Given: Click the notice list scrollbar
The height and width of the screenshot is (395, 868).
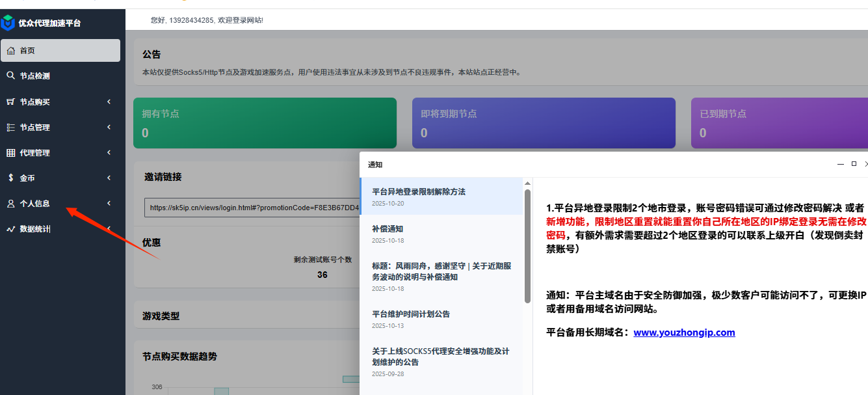Looking at the screenshot, I should point(527,246).
